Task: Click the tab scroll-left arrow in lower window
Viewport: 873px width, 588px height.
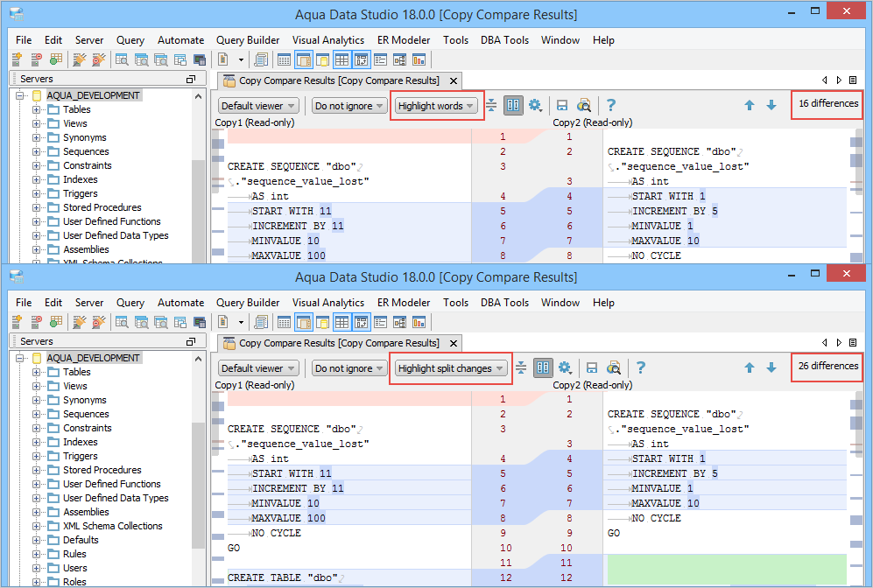Action: [825, 343]
